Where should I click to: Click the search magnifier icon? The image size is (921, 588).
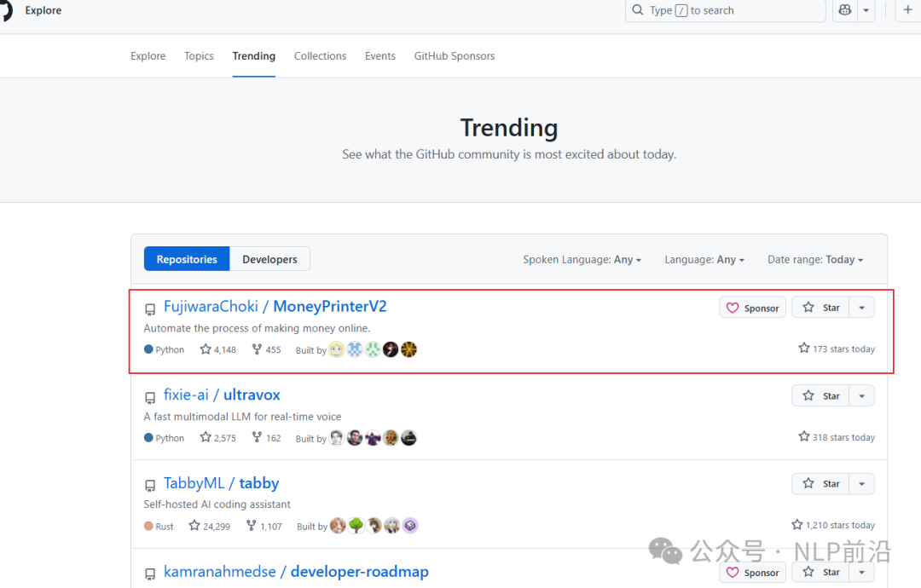click(x=637, y=10)
